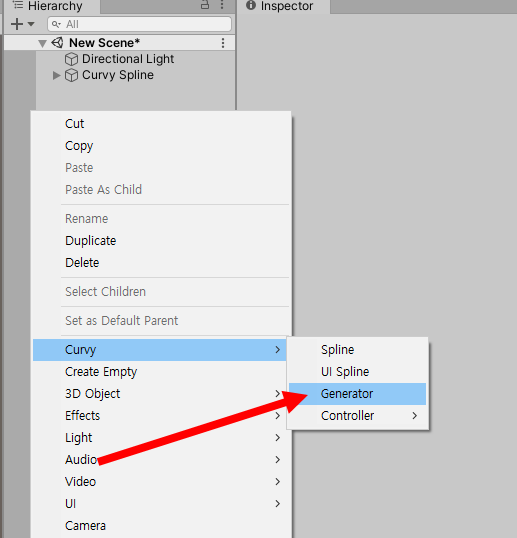The height and width of the screenshot is (538, 517).
Task: Choose Copy from the context menu
Action: pyautogui.click(x=160, y=145)
